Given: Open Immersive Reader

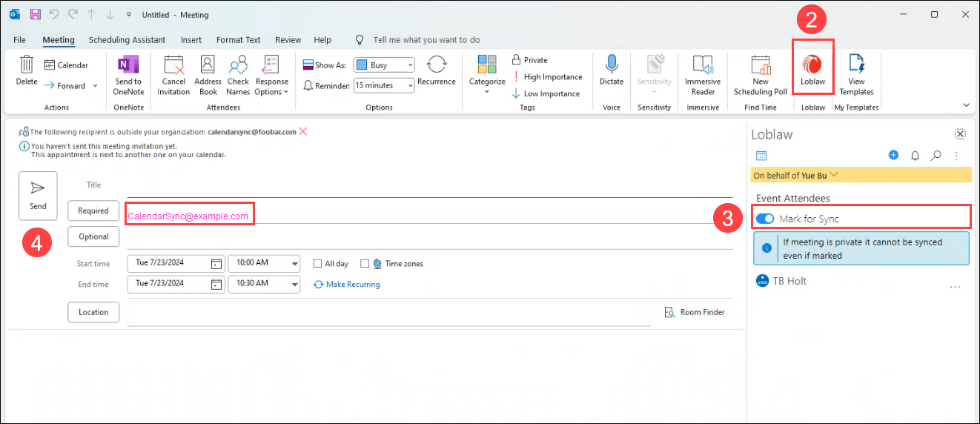Looking at the screenshot, I should pos(703,75).
